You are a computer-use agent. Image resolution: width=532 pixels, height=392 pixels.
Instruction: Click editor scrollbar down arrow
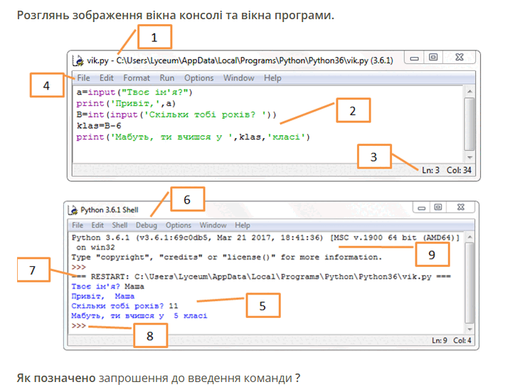[x=469, y=157]
